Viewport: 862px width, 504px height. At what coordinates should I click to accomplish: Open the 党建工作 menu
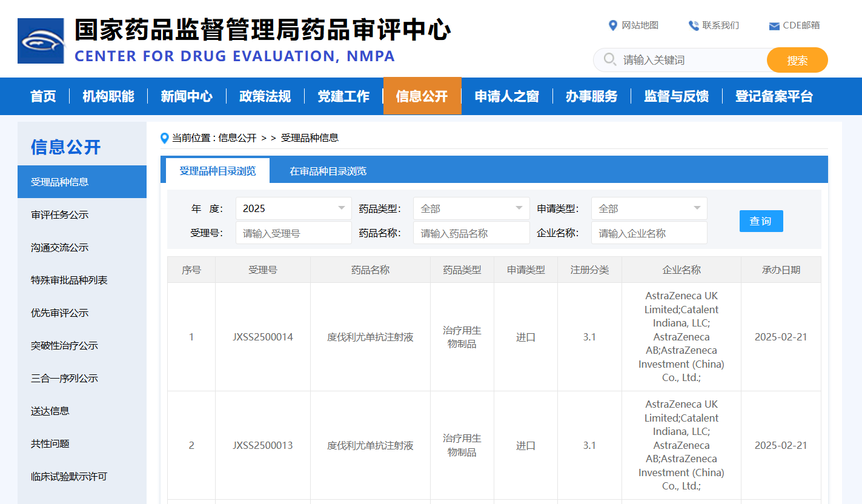[x=343, y=96]
